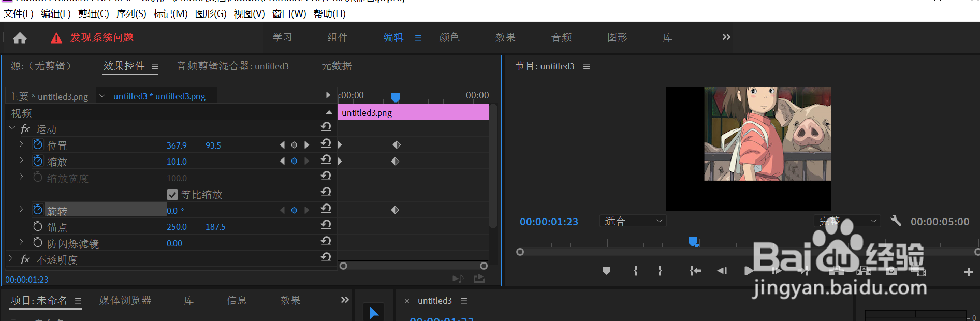Switch to the 颜色 workspace tab
The width and height of the screenshot is (980, 321).
pos(449,37)
